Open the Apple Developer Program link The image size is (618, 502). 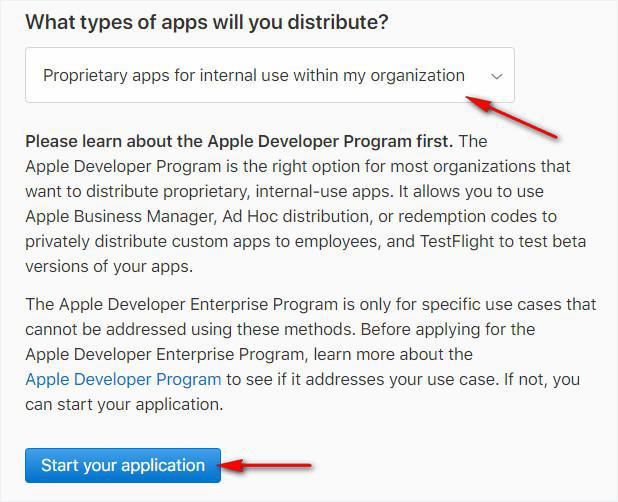123,379
